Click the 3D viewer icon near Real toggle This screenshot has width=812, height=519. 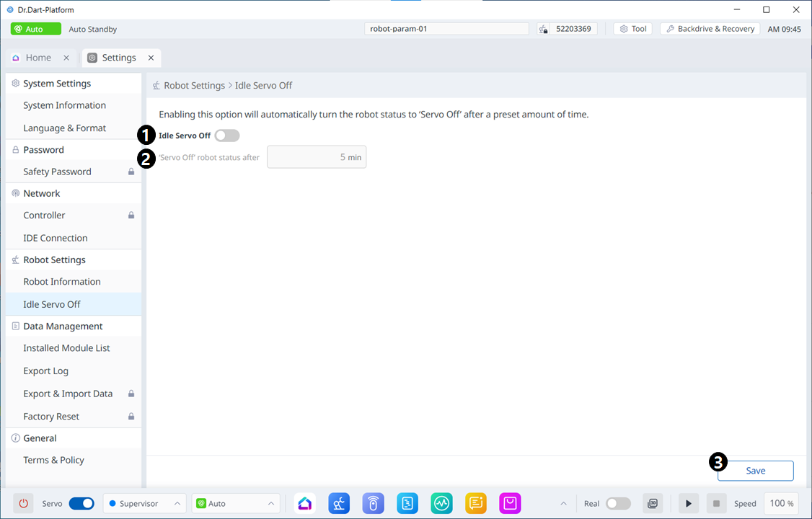click(x=652, y=503)
